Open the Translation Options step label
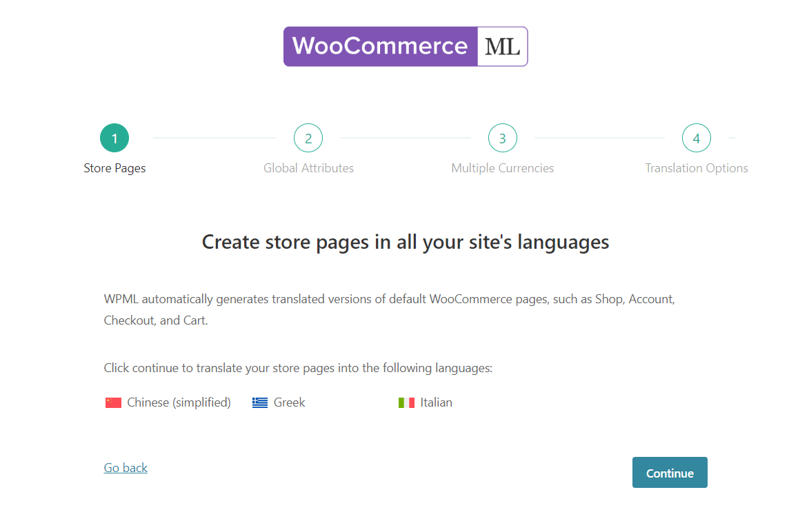 pos(697,169)
